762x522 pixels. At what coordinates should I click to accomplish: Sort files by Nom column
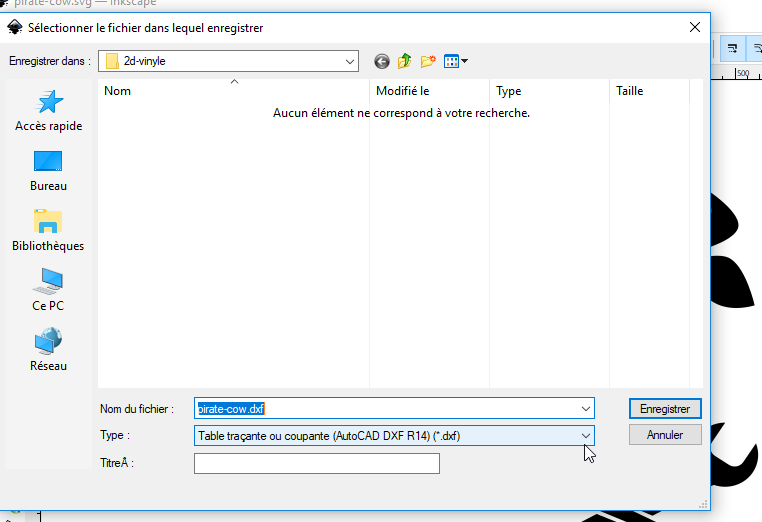234,91
